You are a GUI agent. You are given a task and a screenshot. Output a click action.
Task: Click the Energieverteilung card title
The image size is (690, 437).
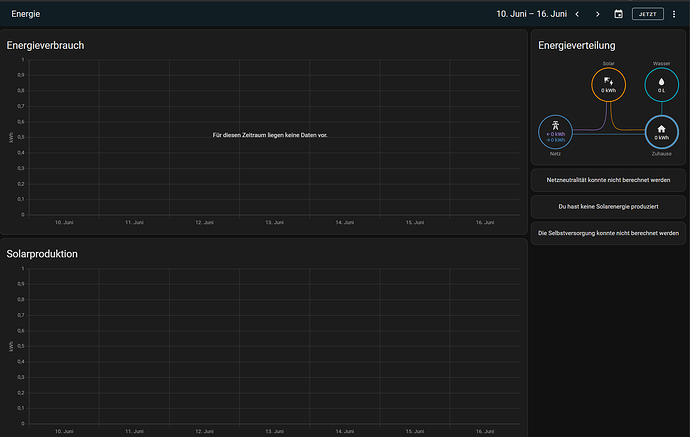tap(576, 45)
